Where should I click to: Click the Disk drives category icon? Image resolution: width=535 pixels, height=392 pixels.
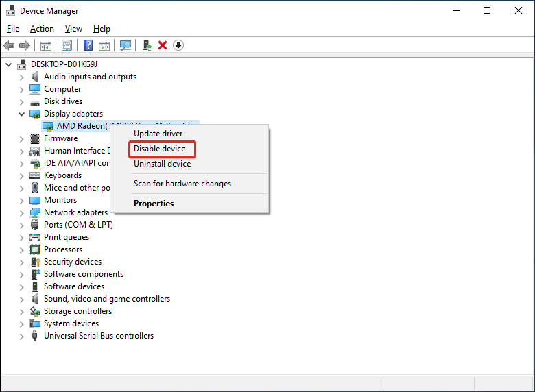tap(35, 102)
